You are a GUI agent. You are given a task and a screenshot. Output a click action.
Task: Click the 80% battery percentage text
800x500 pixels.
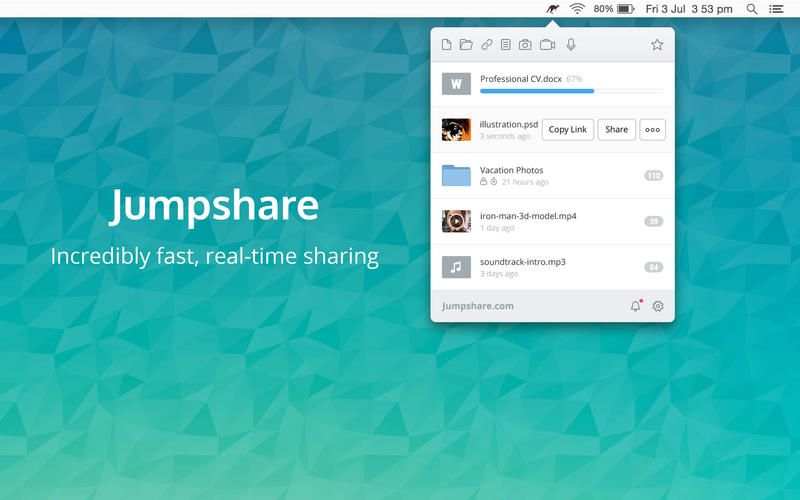click(603, 9)
